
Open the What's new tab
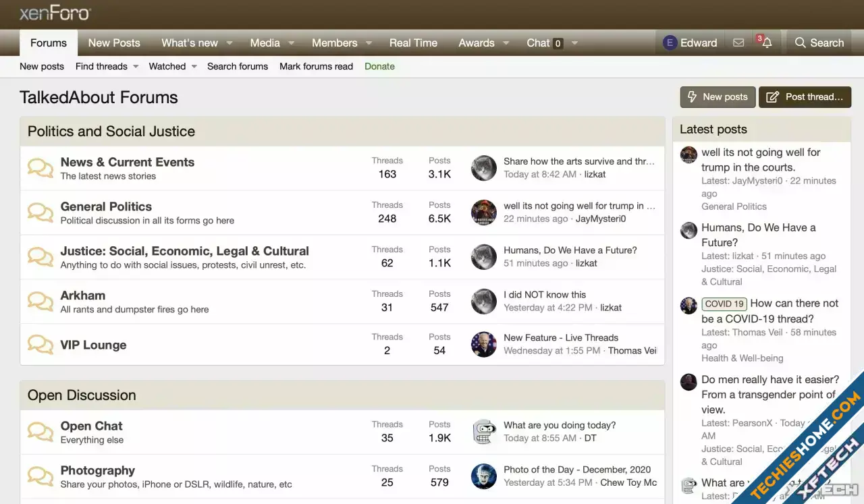(x=190, y=43)
